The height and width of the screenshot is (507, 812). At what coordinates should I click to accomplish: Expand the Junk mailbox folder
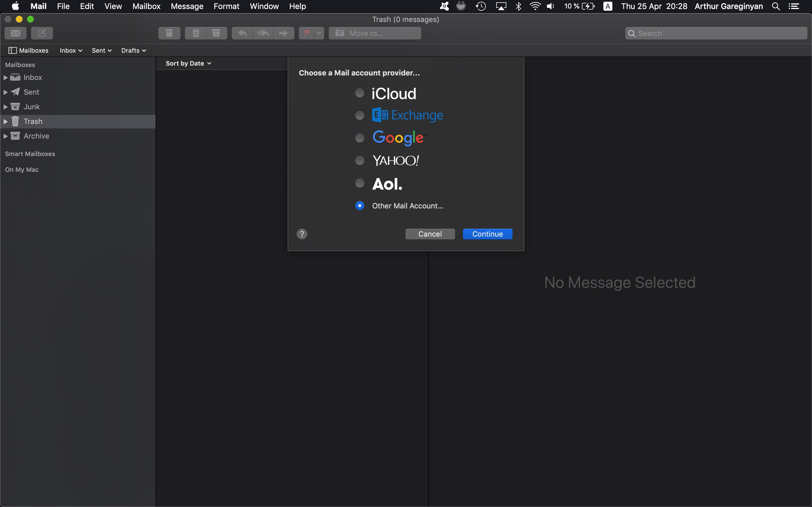point(5,106)
